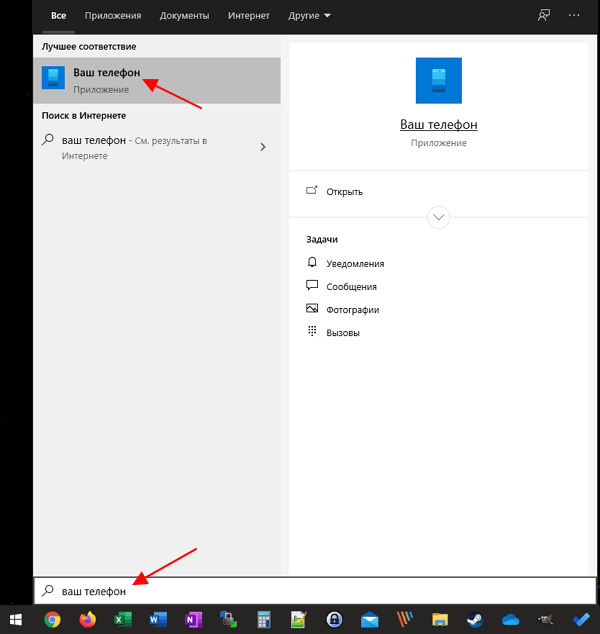Expand more actions with the round chevron
600x634 pixels.
439,217
